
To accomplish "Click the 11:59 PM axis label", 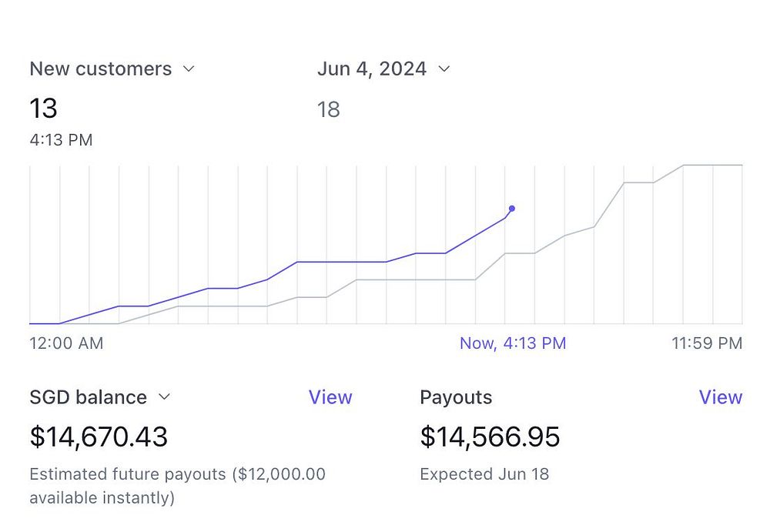I will coord(707,343).
